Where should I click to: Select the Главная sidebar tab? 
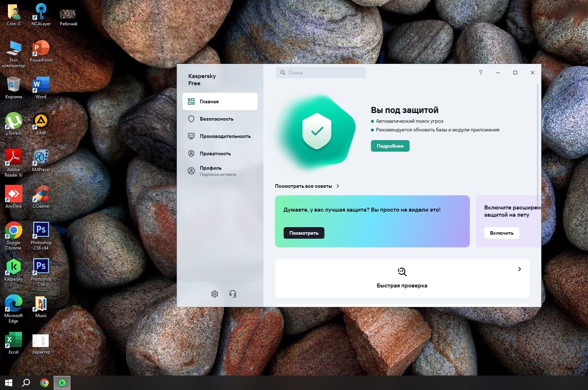tap(220, 101)
